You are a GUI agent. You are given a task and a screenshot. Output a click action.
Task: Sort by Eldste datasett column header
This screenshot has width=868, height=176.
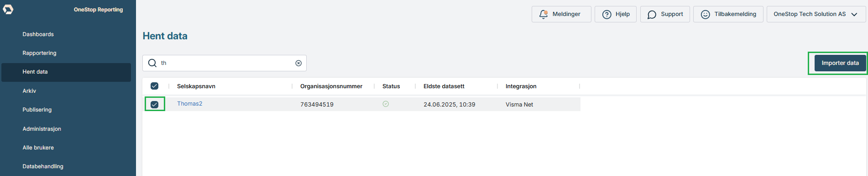click(444, 86)
